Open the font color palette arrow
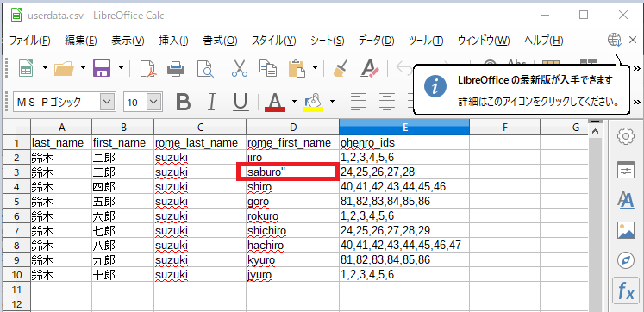 point(294,102)
